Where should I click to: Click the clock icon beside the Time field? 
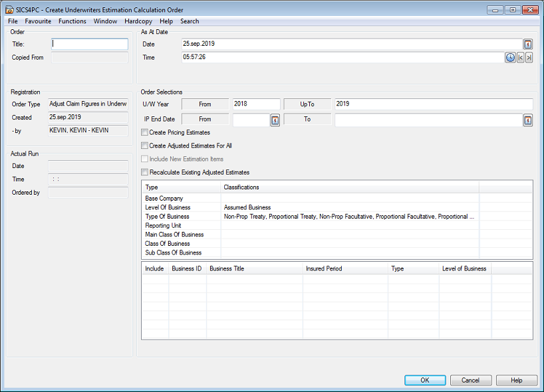[509, 57]
